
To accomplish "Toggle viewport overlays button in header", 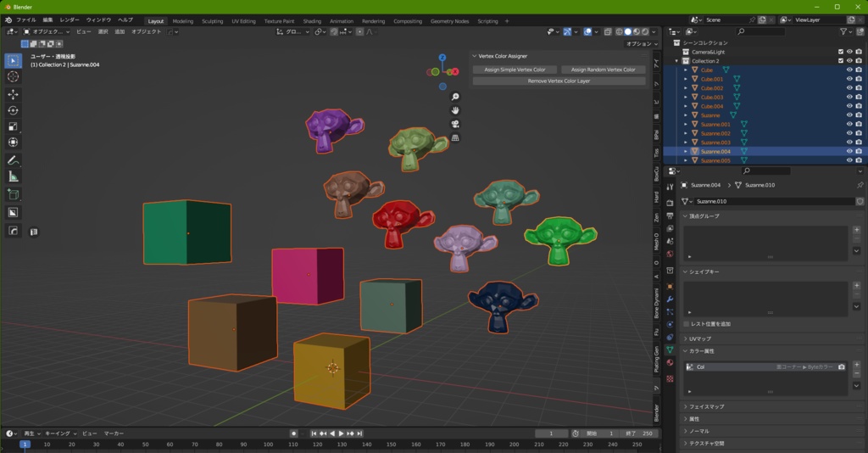I will [x=588, y=31].
